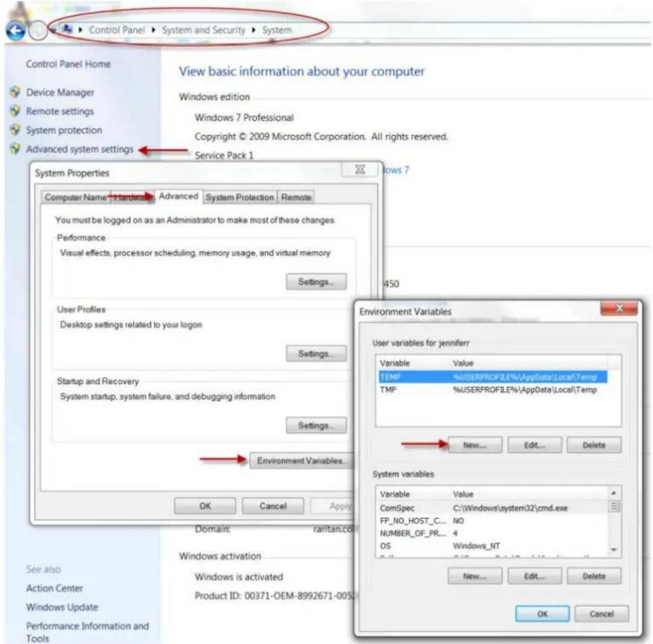Click Edit under System variables
Screen dimensions: 653x644
tap(535, 576)
